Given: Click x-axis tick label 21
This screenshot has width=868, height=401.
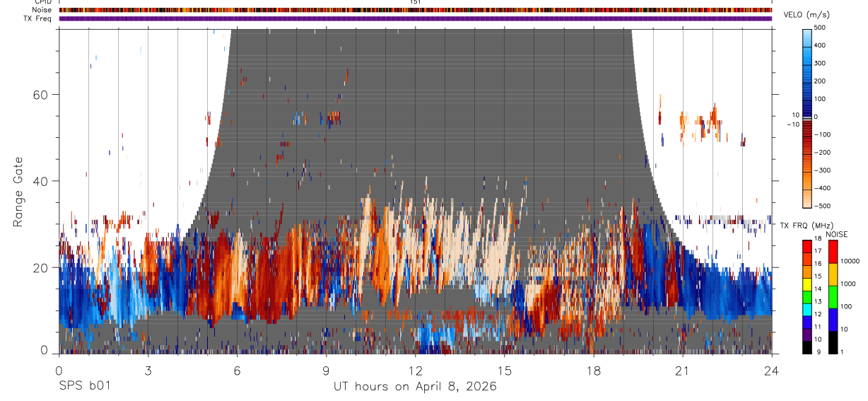Looking at the screenshot, I should point(682,370).
